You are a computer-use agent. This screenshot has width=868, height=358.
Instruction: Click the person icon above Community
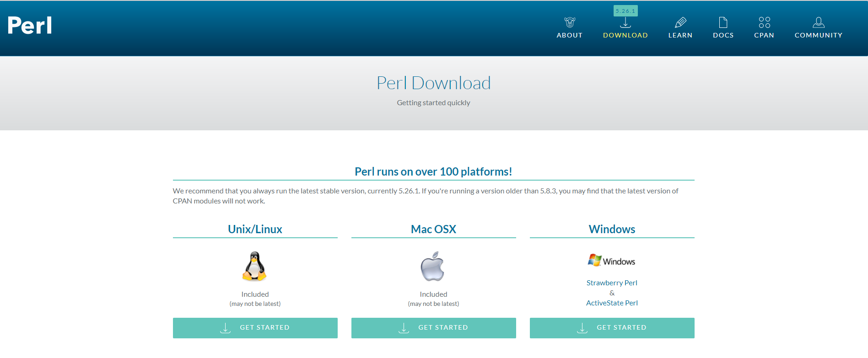[819, 22]
